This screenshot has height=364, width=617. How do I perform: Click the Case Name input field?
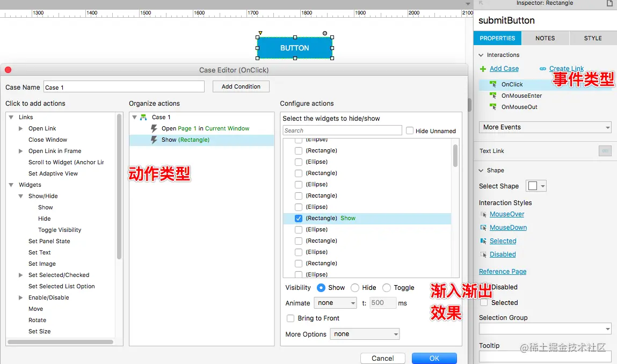point(124,87)
